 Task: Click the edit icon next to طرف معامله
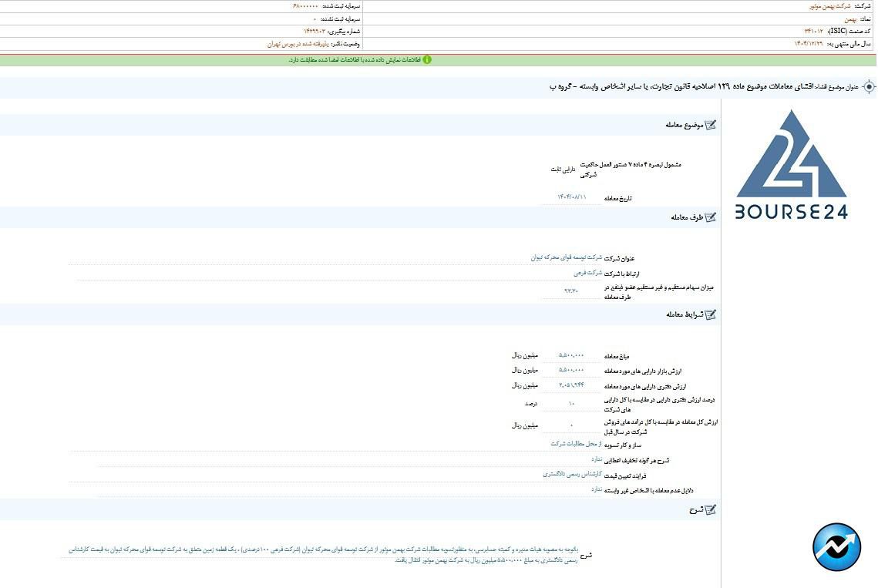(710, 217)
